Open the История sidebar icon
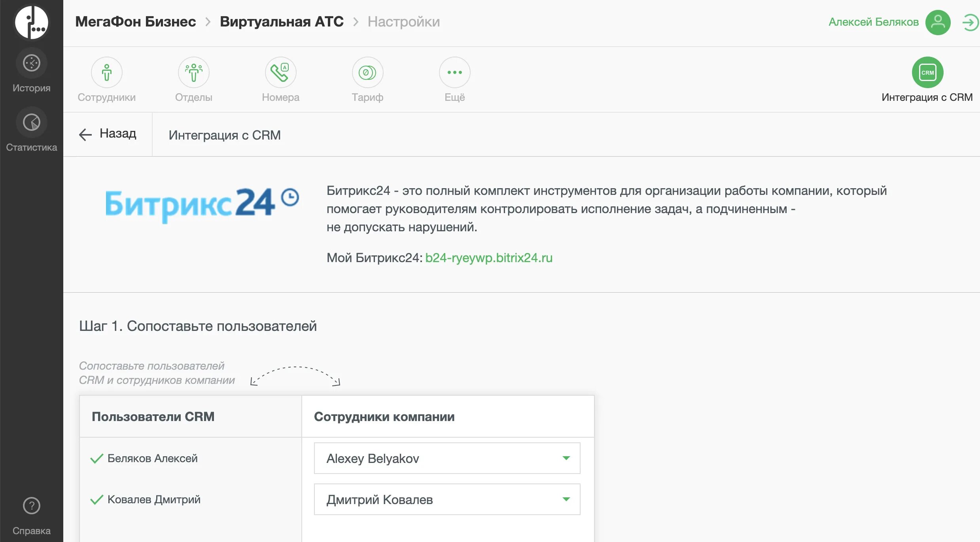 click(x=32, y=63)
